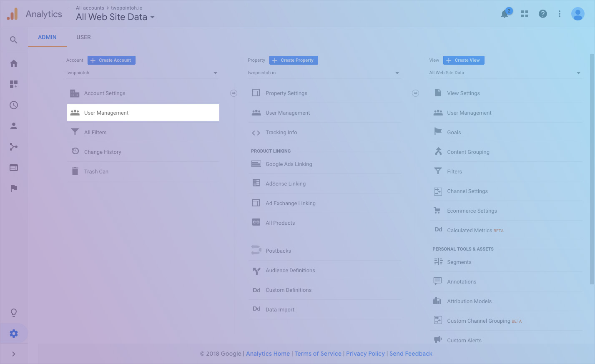The image size is (595, 364).
Task: Open Attribution Models
Action: pyautogui.click(x=506, y=301)
